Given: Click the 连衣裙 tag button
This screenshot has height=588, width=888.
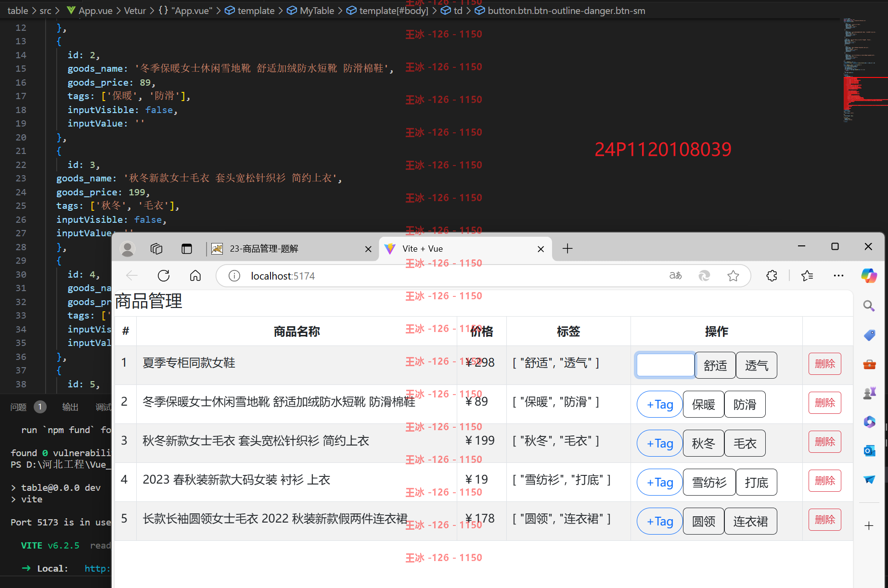Looking at the screenshot, I should click(x=751, y=521).
